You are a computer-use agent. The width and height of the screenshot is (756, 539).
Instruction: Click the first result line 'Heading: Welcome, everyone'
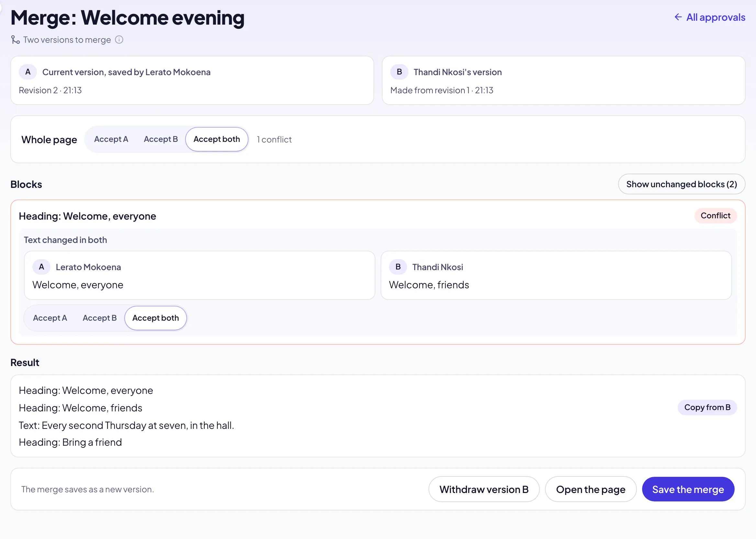(x=86, y=391)
